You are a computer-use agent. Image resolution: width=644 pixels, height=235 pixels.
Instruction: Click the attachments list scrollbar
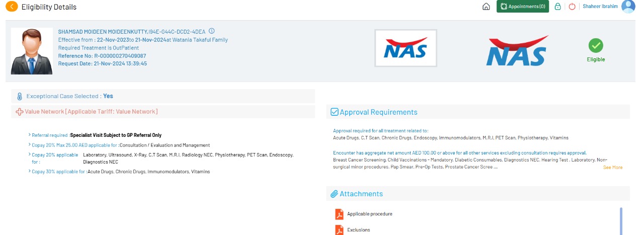coord(621,221)
